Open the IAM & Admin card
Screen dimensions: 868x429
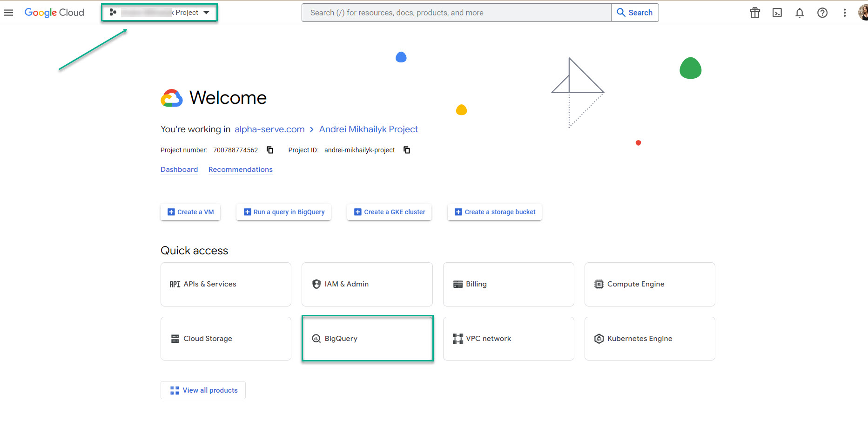[x=367, y=284]
